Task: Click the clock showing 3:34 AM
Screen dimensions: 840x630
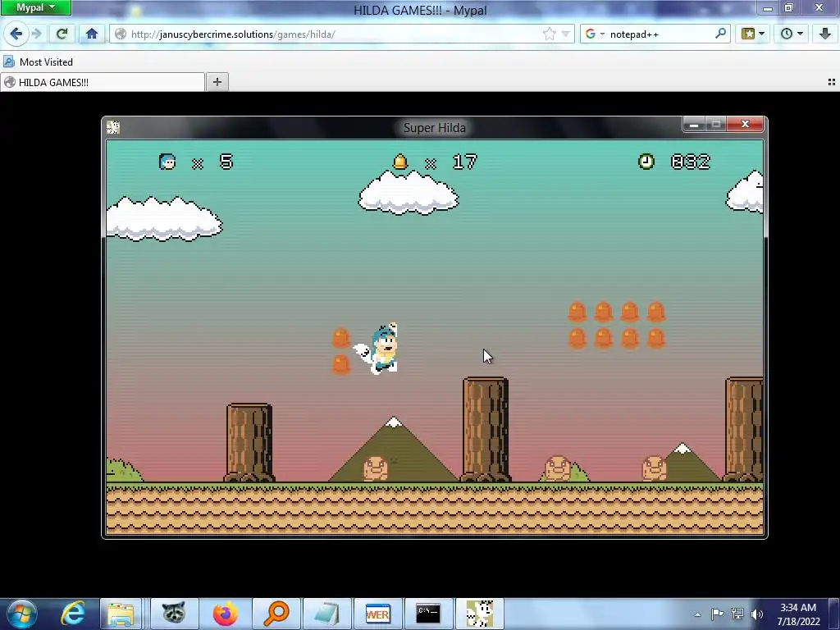Action: tap(798, 608)
